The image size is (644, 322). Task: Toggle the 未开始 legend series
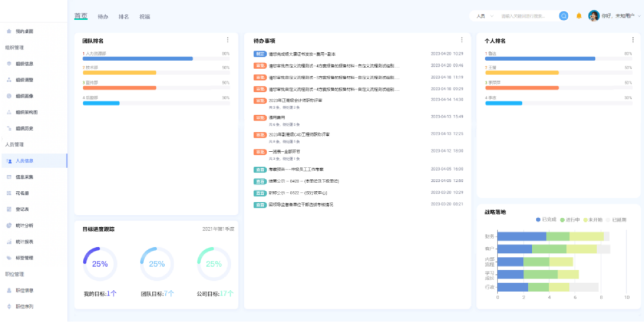593,219
